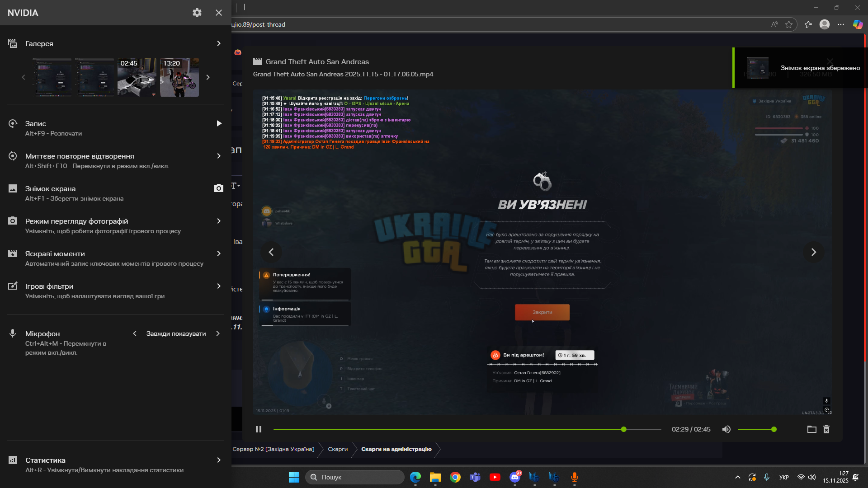Click the taskbar Пошук search box
Image resolution: width=868 pixels, height=488 pixels.
355,477
